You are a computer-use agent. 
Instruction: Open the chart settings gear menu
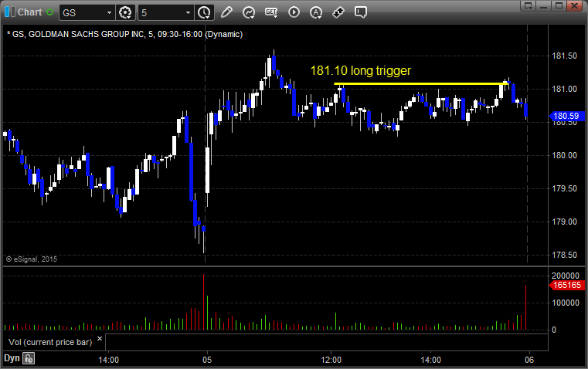pos(125,12)
